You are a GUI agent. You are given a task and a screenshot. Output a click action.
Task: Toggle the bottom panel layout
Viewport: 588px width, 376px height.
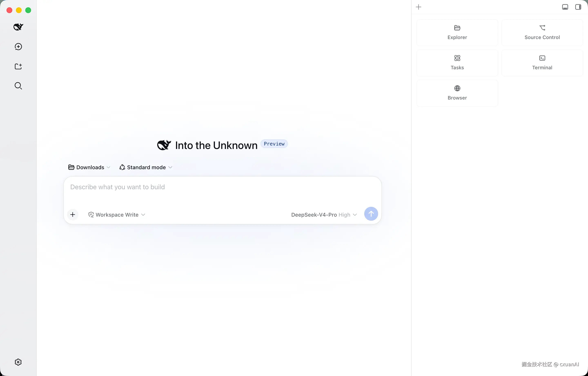tap(565, 7)
